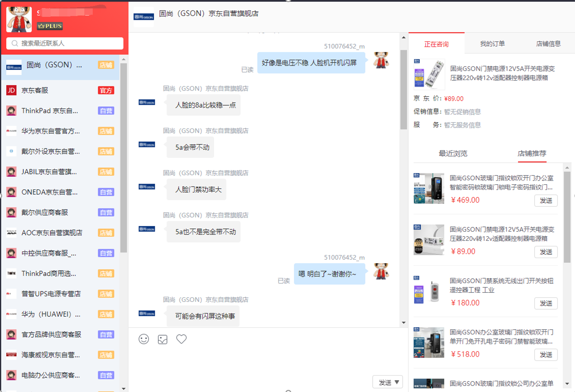This screenshot has height=392, width=575.
Task: Switch to 我的订单 tab
Action: [x=492, y=44]
